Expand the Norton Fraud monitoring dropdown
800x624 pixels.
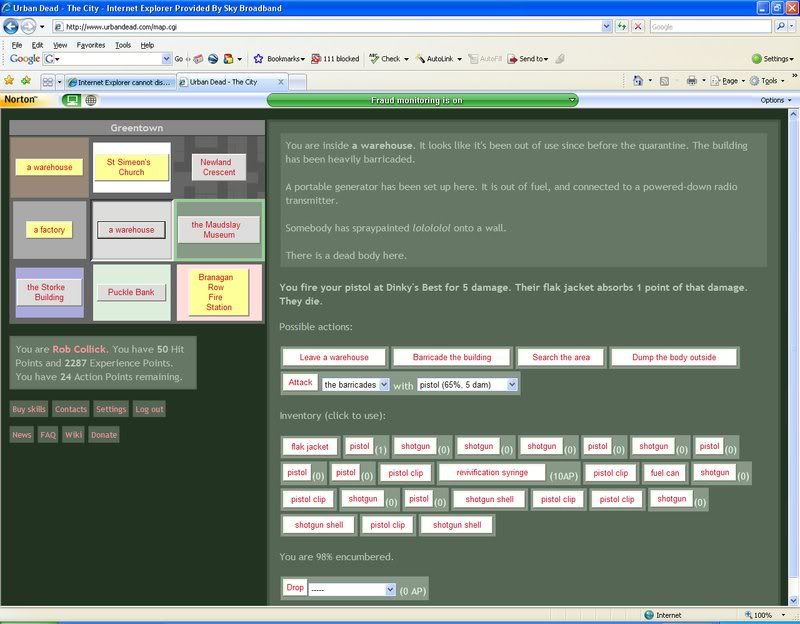572,100
